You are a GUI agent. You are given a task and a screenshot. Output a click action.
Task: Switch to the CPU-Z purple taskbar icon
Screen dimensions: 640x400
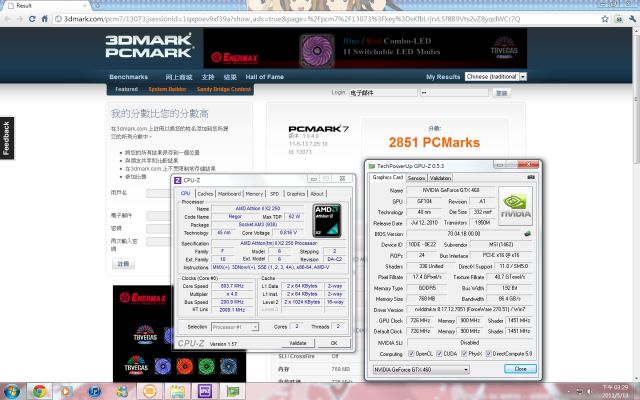pos(205,391)
